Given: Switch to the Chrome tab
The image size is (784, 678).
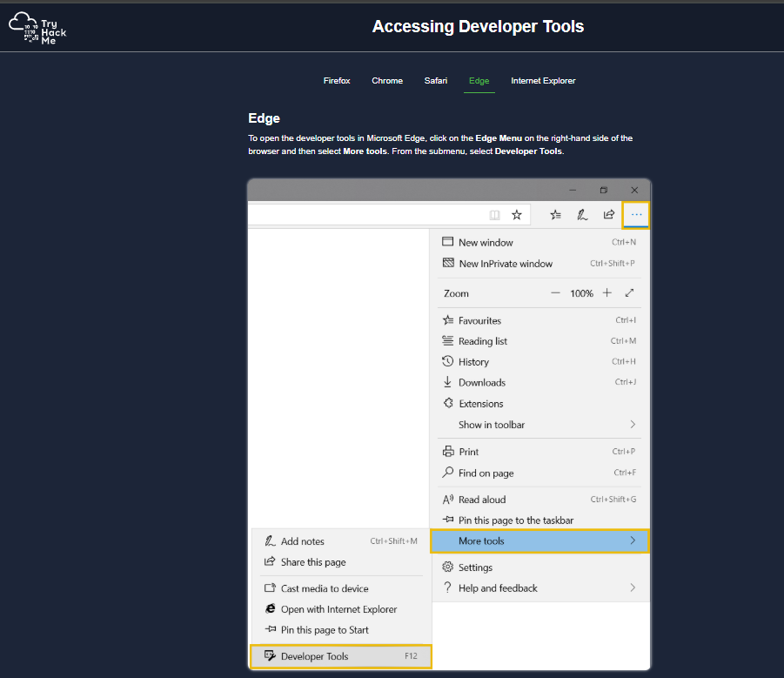Looking at the screenshot, I should pyautogui.click(x=387, y=80).
